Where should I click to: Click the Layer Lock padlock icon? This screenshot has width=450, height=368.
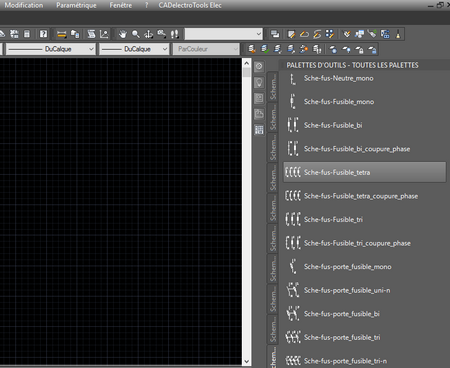pos(359,49)
